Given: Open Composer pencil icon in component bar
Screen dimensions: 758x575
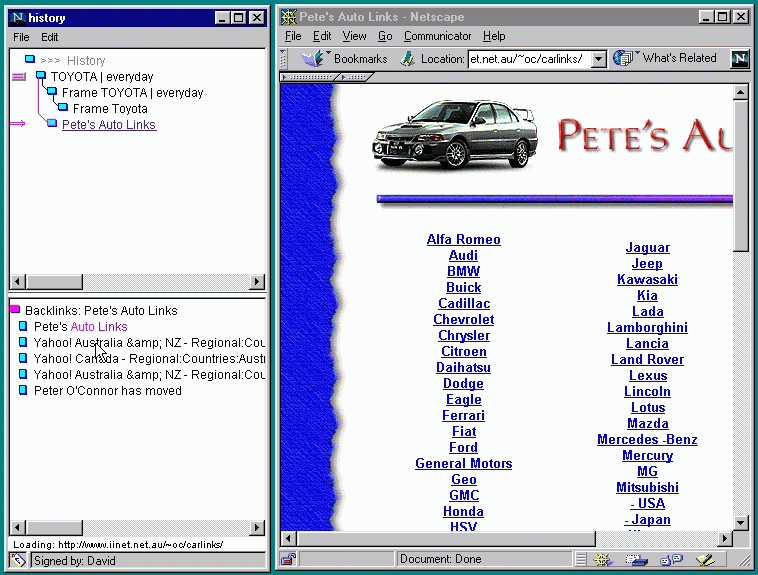Looking at the screenshot, I should (705, 560).
